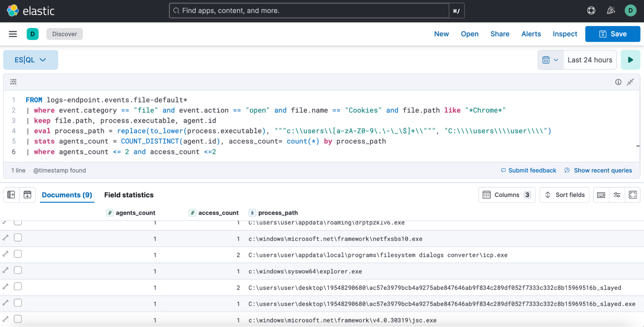Focus the Find apps search field

tap(309, 11)
